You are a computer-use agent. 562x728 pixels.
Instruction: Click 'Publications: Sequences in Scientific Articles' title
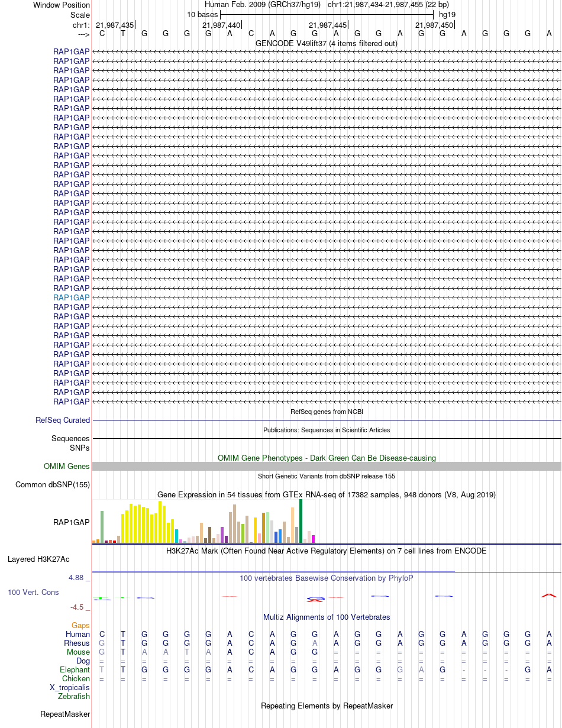[x=327, y=430]
